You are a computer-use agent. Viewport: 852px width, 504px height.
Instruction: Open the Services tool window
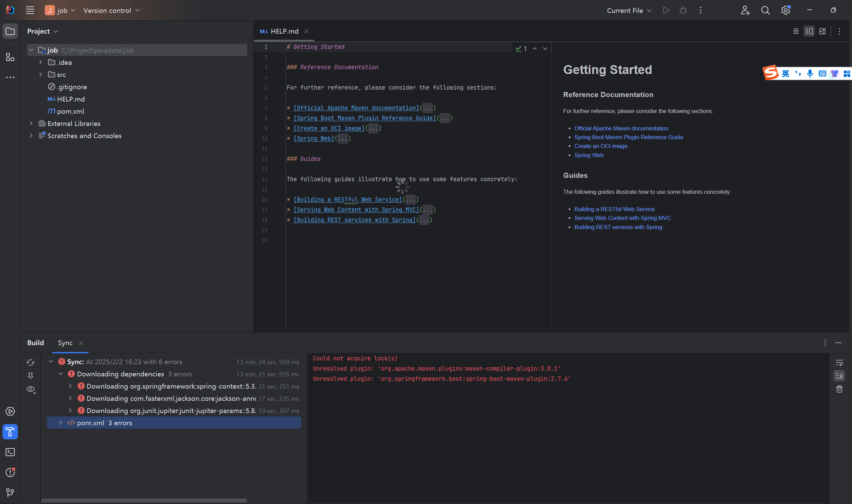[x=10, y=411]
